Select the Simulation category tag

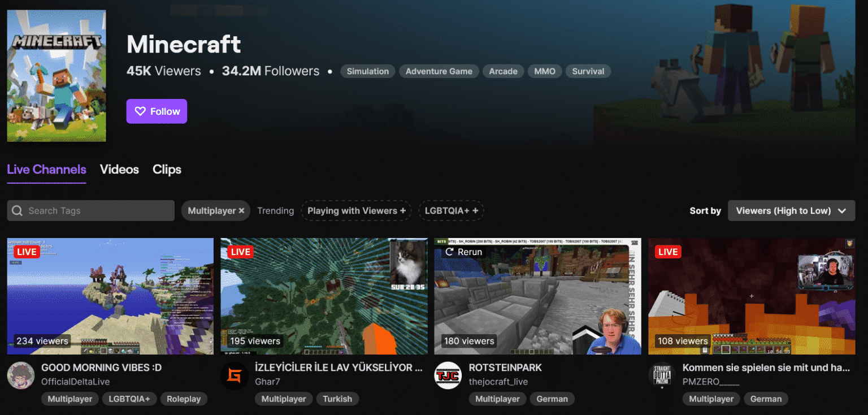[367, 71]
